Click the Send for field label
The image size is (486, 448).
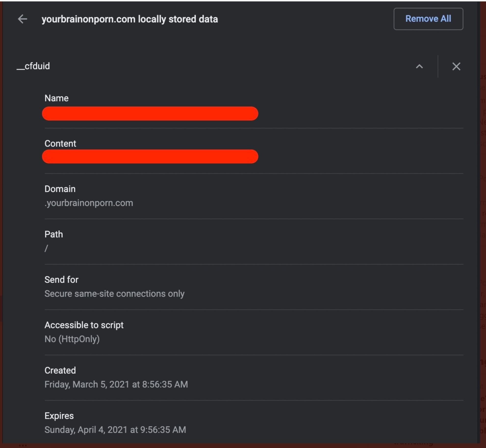click(61, 280)
